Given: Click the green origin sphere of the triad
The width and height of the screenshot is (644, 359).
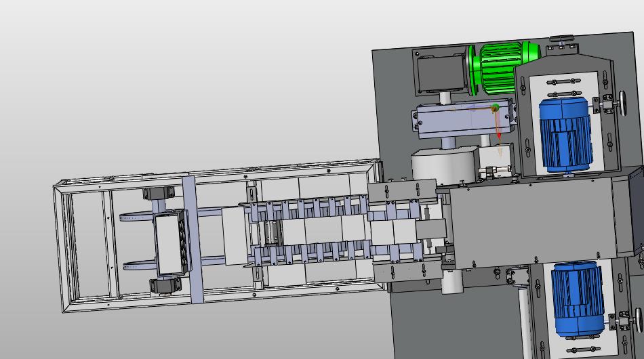Looking at the screenshot, I should click(495, 108).
